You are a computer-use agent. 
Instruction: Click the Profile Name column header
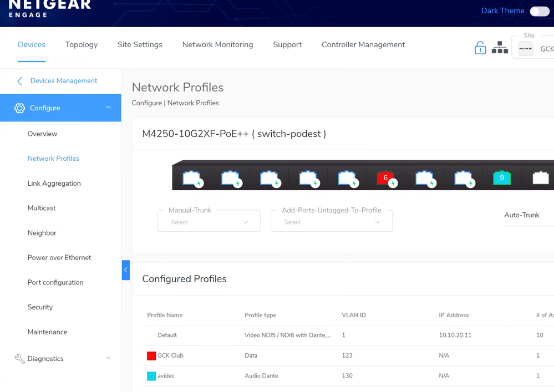pos(165,315)
